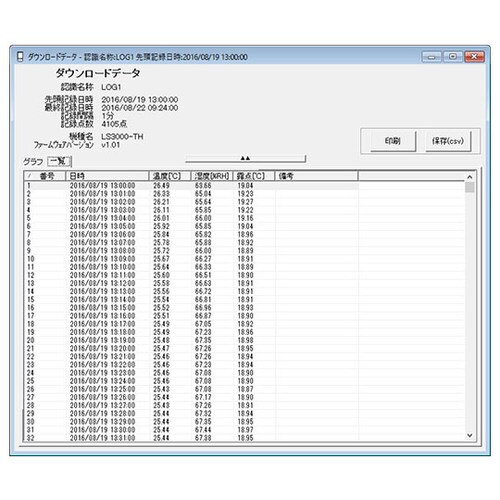Sort by the 日時 column header

click(107, 176)
